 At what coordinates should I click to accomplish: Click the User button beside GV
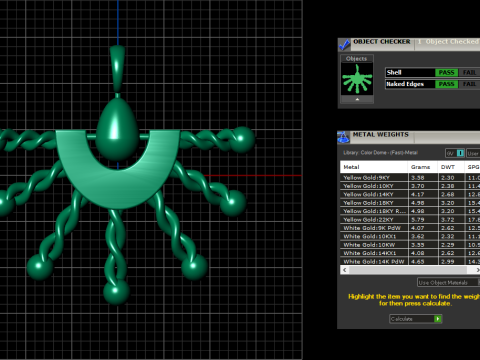coord(473,153)
